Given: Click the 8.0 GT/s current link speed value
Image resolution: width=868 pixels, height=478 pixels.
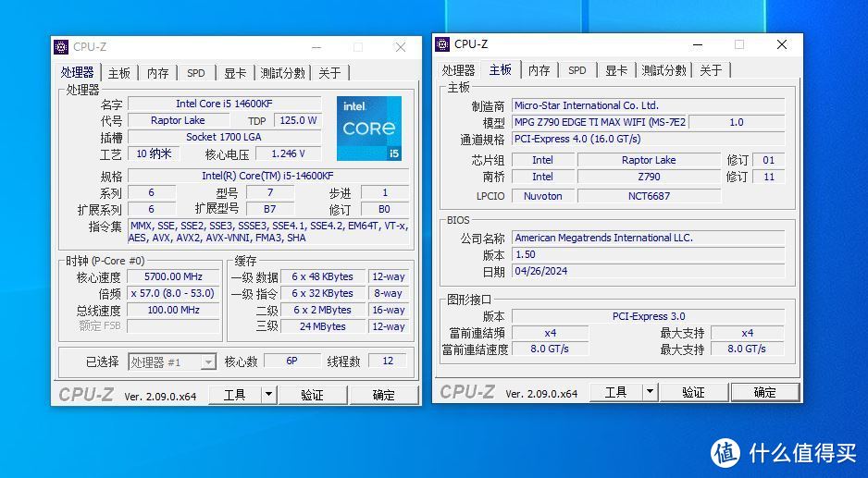Looking at the screenshot, I should tap(550, 349).
